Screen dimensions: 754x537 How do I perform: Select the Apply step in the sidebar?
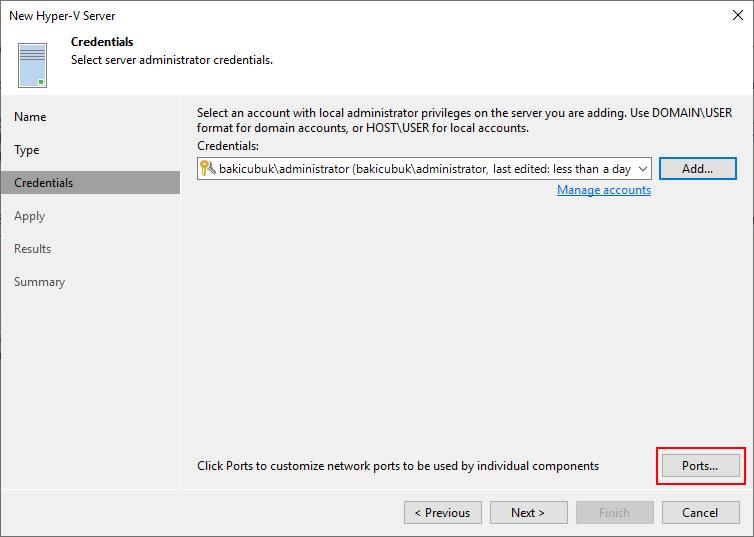[x=29, y=216]
